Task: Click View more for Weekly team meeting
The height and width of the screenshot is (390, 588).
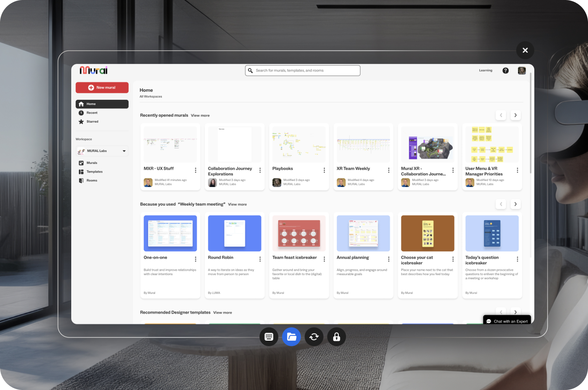Action: (237, 205)
